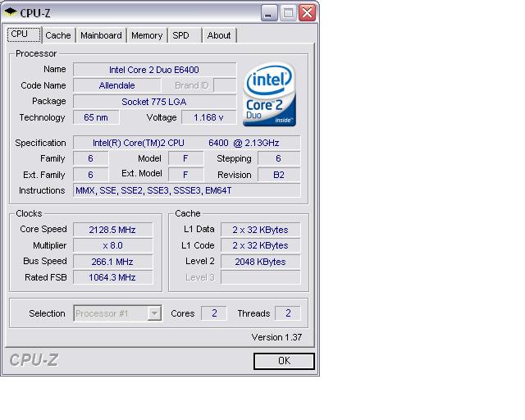Close the CPU-Z window

point(307,13)
